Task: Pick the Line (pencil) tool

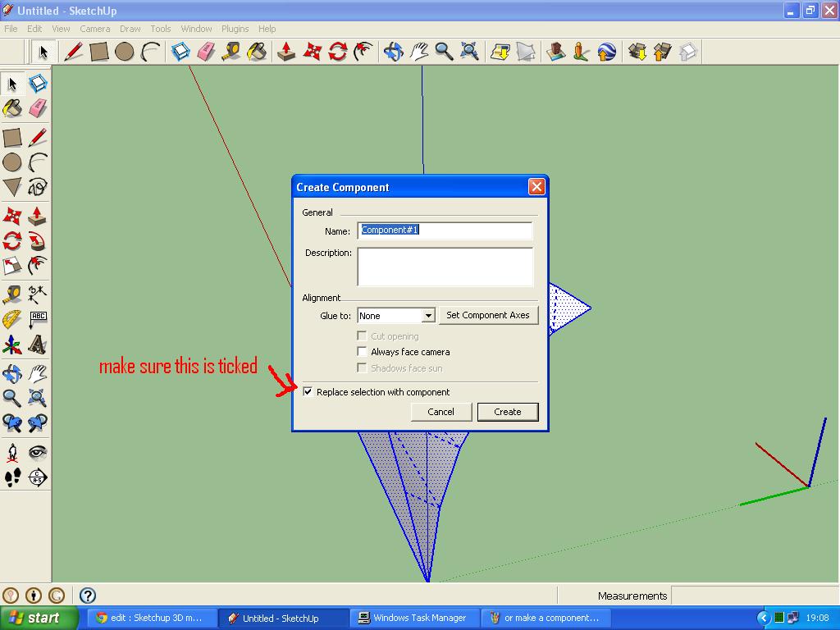Action: pyautogui.click(x=73, y=51)
